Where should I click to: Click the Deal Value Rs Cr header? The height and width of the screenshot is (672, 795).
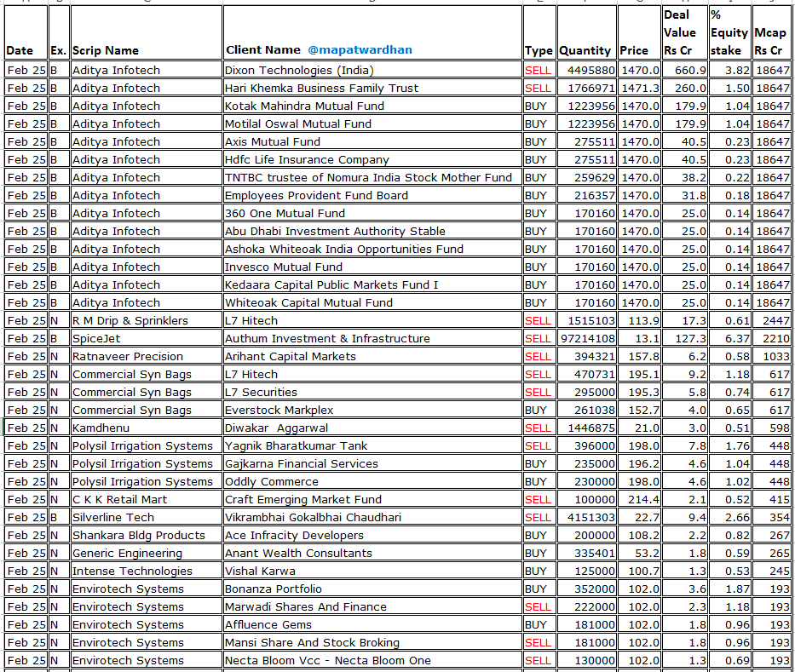pyautogui.click(x=685, y=33)
